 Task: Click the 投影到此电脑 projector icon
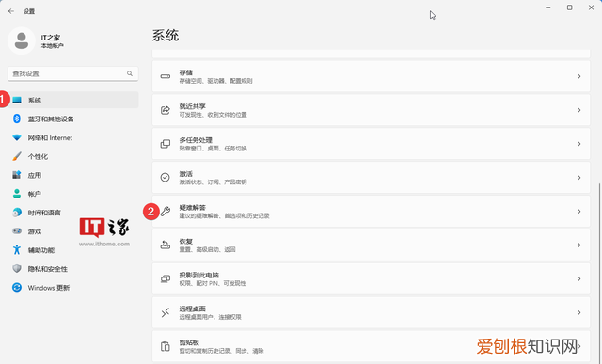(166, 278)
